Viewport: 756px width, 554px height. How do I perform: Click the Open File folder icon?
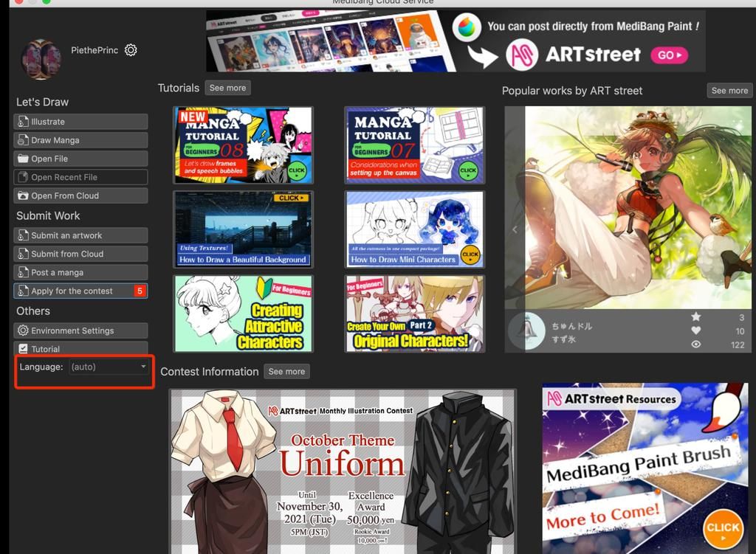tap(23, 159)
